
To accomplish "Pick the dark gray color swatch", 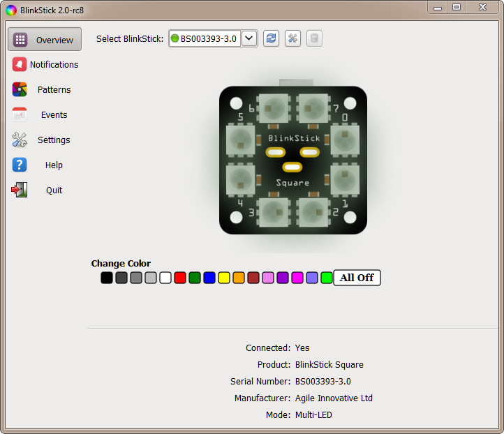I will coord(121,278).
